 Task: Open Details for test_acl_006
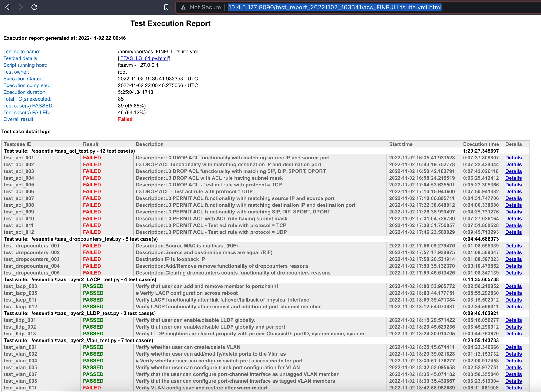(513, 192)
